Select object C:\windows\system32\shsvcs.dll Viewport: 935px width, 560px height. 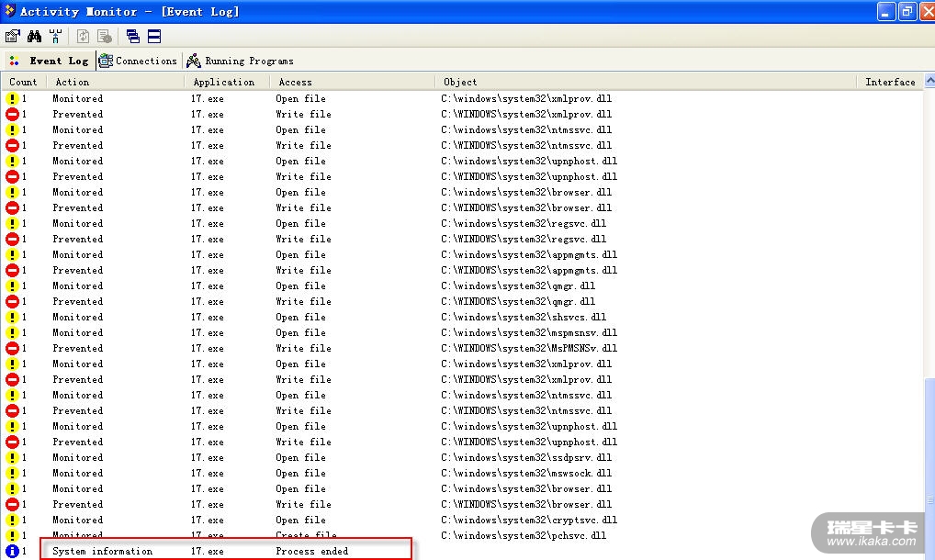coord(524,317)
